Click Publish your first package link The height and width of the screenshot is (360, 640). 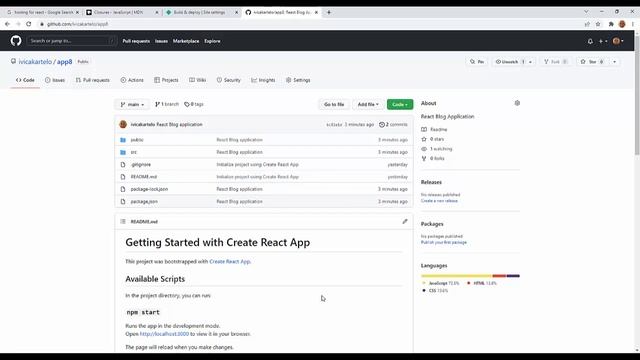444,242
